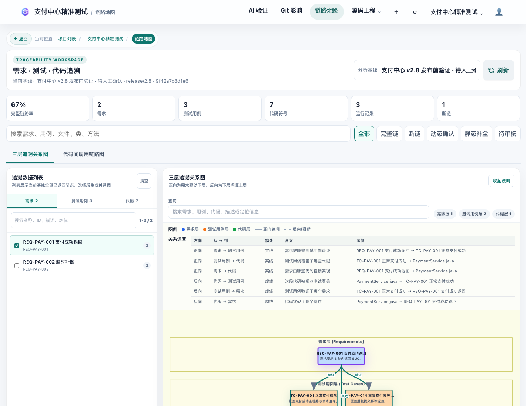The width and height of the screenshot is (532, 406).
Task: Clear selection with the 清空 button
Action: tap(144, 181)
